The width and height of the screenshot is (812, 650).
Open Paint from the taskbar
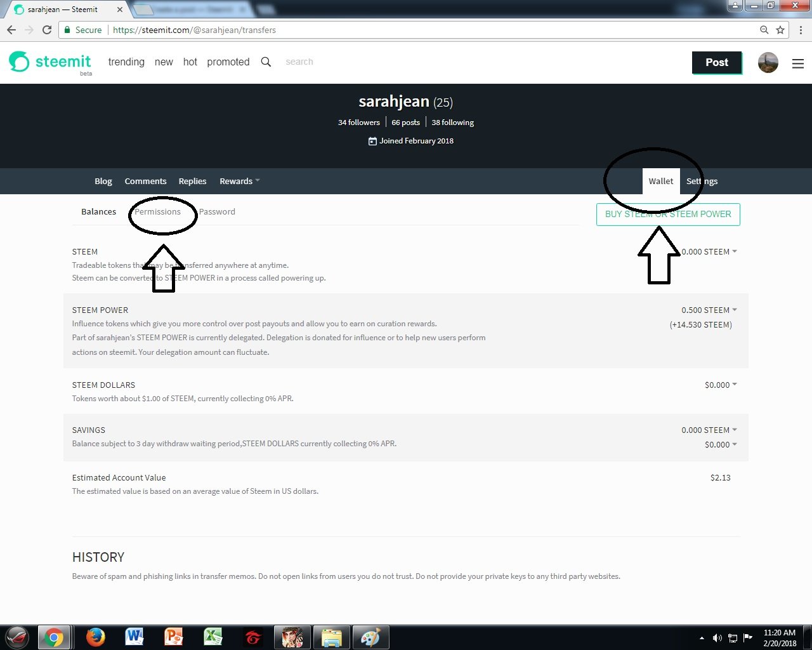370,637
